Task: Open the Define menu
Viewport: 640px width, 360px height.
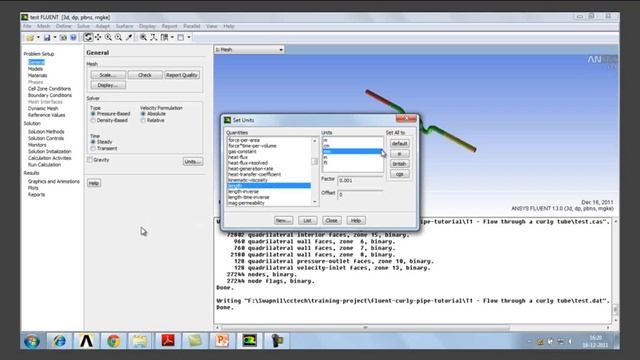Action: pyautogui.click(x=63, y=27)
